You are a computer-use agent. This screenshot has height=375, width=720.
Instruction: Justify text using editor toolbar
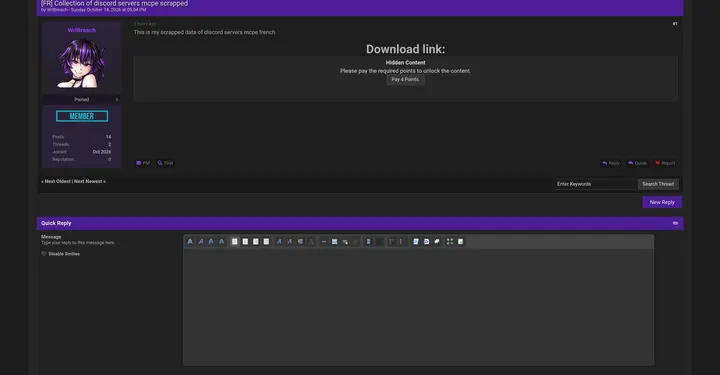(266, 241)
